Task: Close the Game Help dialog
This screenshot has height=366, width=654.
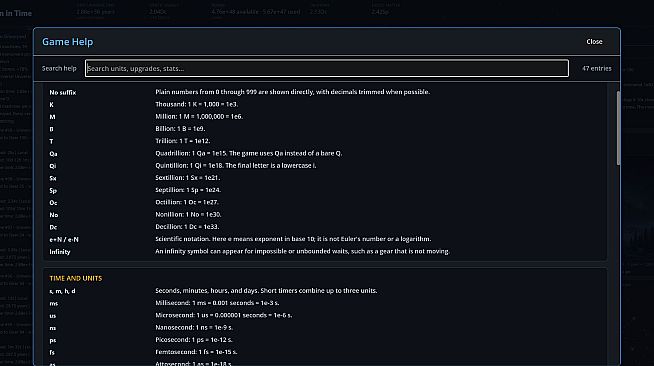Action: [594, 42]
